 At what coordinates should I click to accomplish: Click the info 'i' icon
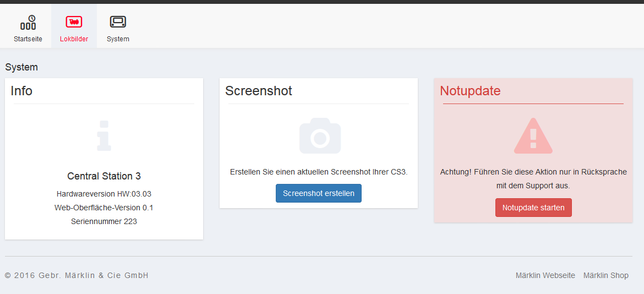104,135
